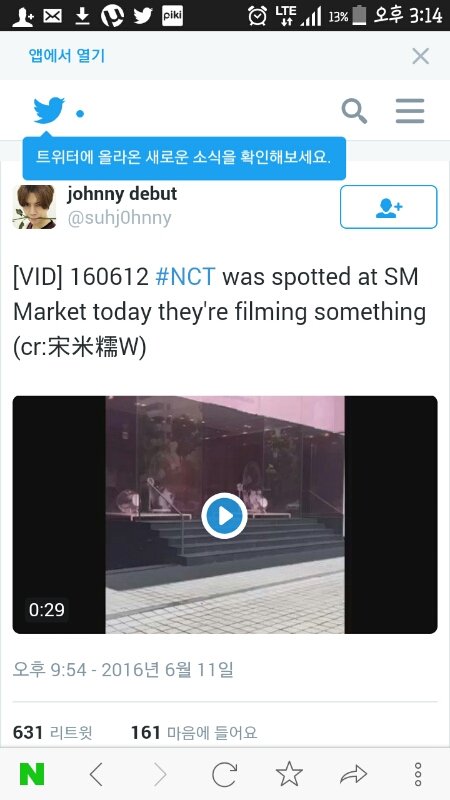
Task: Play the 0:29 video
Action: 224,515
